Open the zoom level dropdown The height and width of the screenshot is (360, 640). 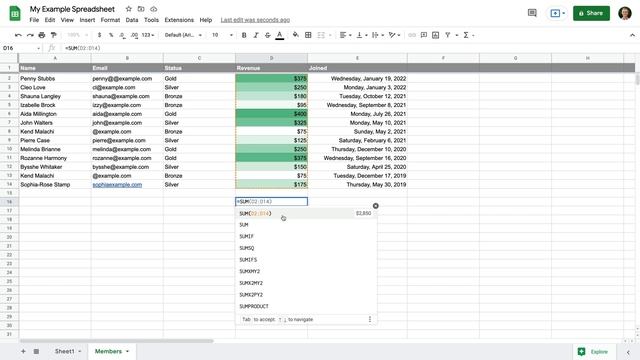coord(77,35)
